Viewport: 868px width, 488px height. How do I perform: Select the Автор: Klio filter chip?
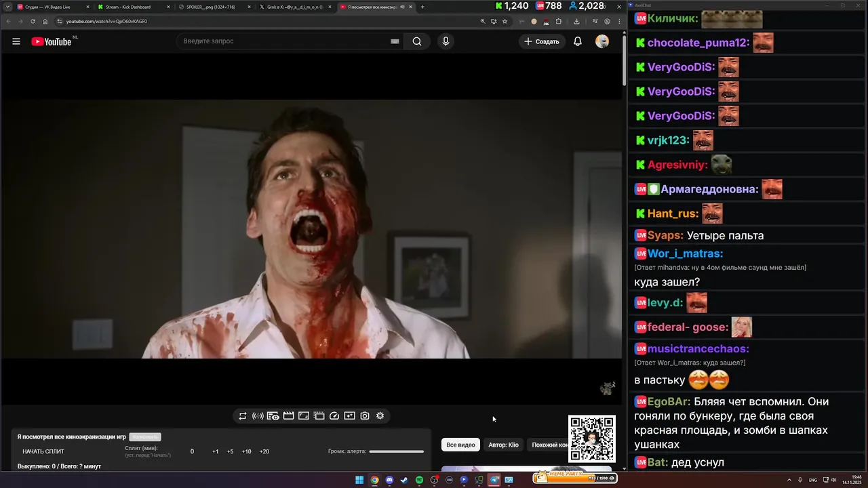click(503, 445)
